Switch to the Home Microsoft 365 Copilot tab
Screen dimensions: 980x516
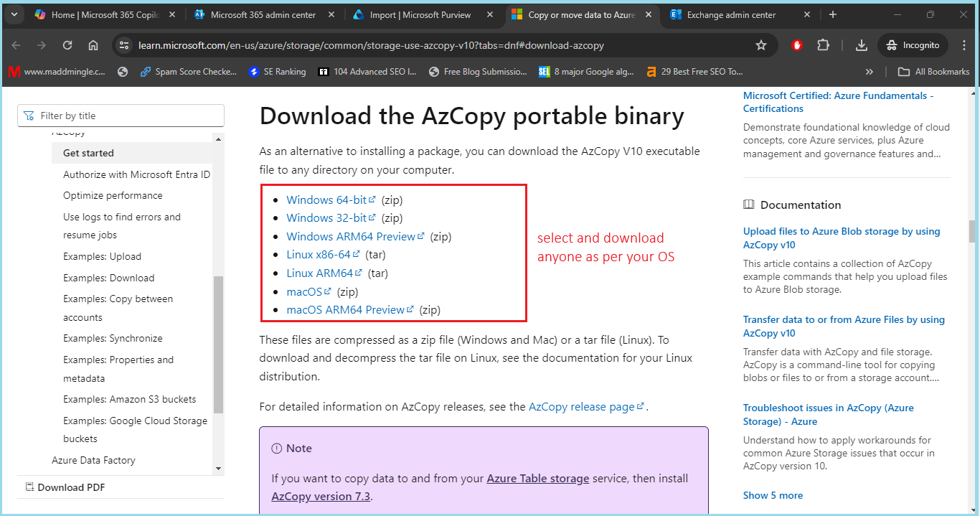tap(105, 14)
